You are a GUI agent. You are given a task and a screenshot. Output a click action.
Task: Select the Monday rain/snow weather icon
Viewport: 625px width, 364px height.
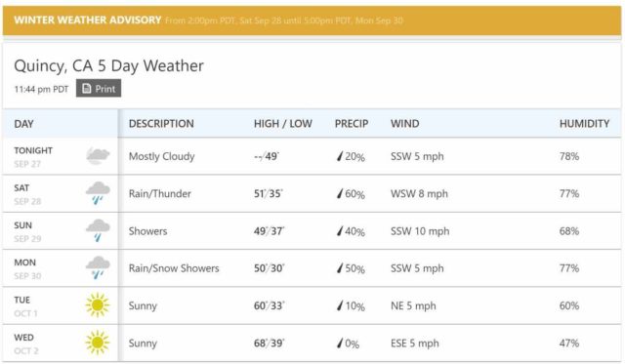point(98,268)
